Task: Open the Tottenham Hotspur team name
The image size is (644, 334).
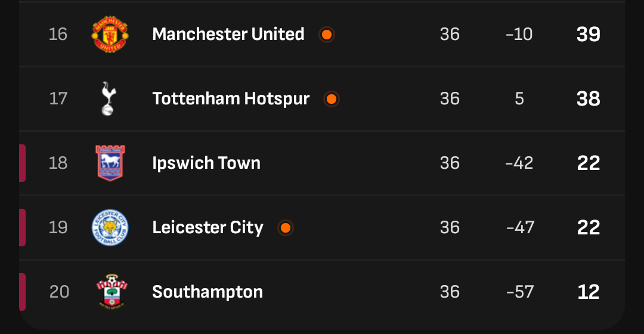Action: click(x=231, y=99)
